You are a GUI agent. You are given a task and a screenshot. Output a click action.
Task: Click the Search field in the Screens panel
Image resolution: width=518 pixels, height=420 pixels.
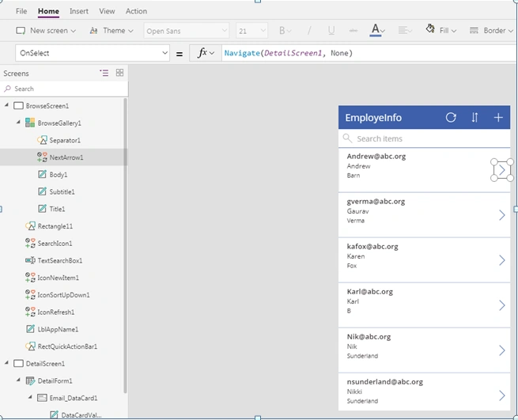(x=64, y=89)
